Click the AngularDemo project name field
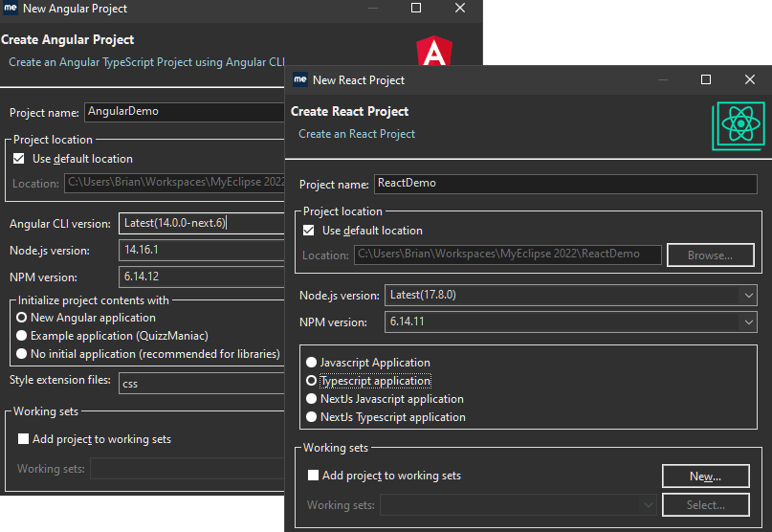Screen dimensions: 772x532 click(184, 112)
